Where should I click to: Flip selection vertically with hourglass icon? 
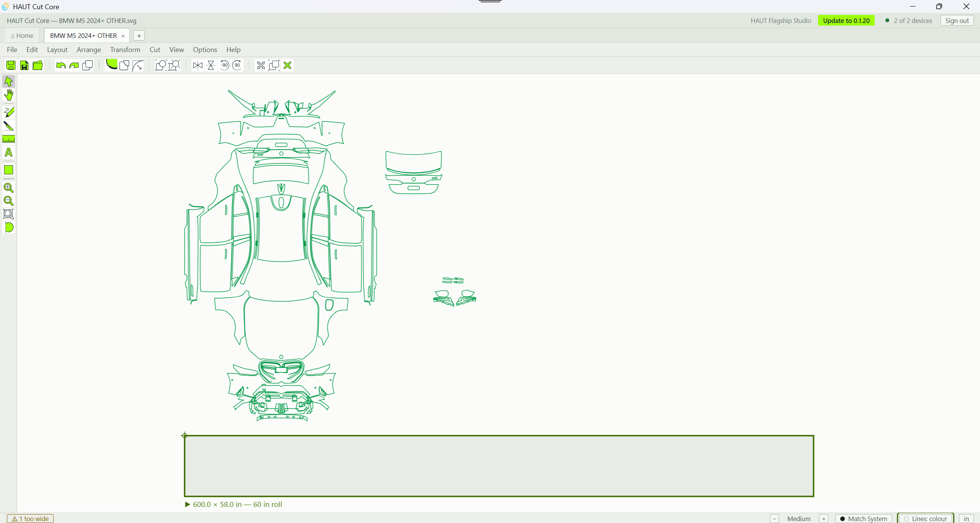click(x=211, y=65)
